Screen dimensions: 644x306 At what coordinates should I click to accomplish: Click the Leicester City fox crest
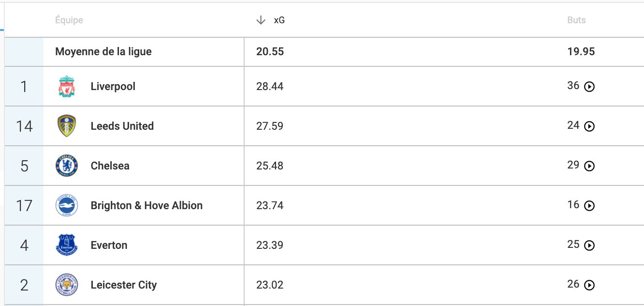(x=67, y=285)
